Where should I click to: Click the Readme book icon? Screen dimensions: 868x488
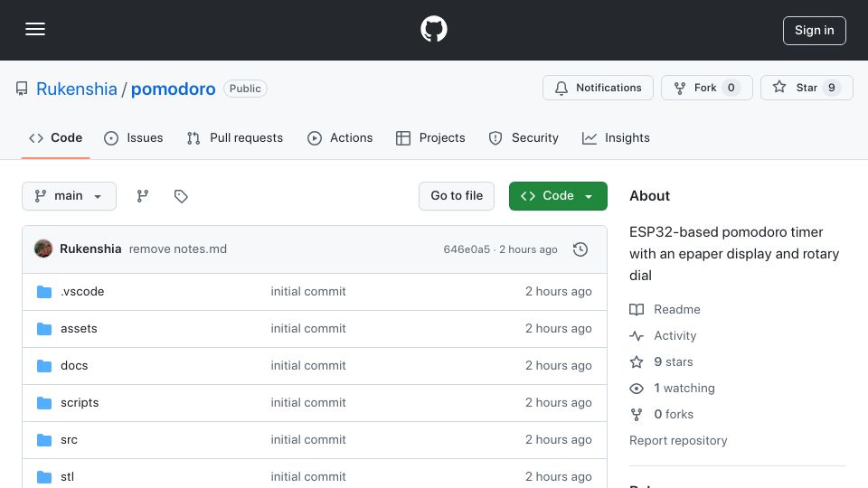637,309
